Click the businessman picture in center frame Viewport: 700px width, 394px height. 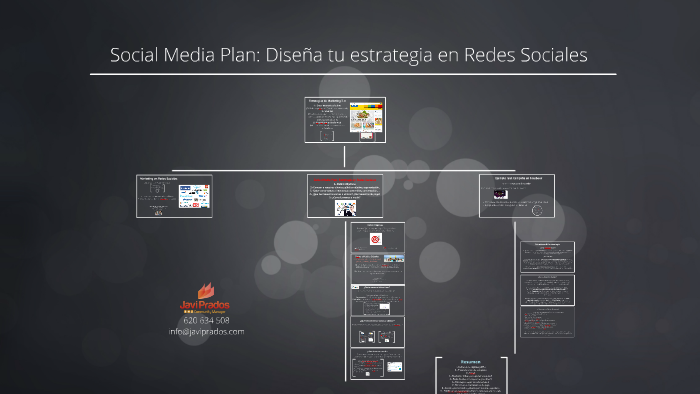click(345, 208)
